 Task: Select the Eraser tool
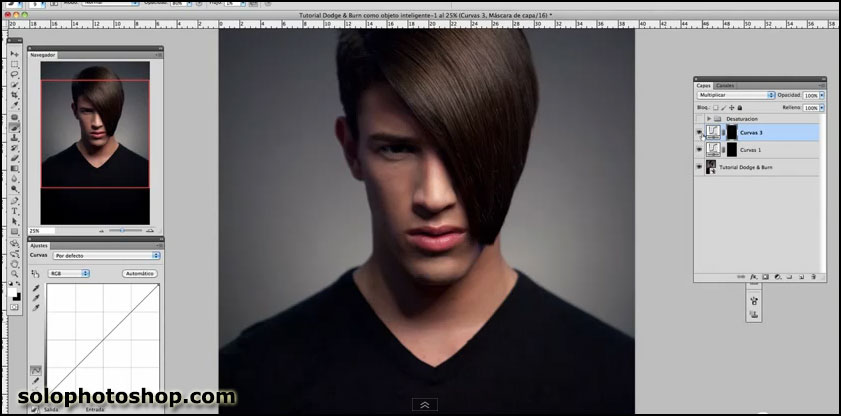pyautogui.click(x=14, y=158)
